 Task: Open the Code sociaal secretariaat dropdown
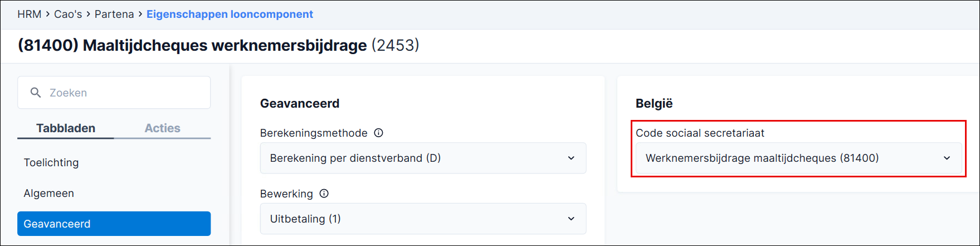[x=798, y=158]
